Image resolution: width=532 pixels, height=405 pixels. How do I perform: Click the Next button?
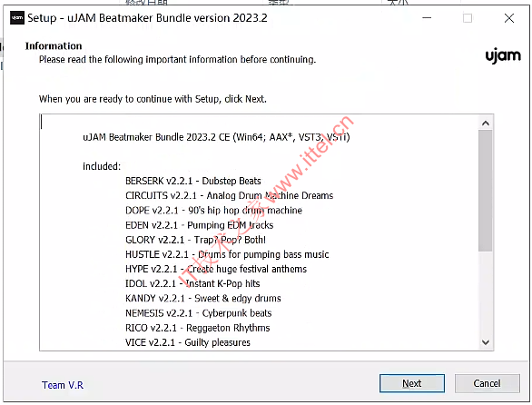tap(412, 383)
